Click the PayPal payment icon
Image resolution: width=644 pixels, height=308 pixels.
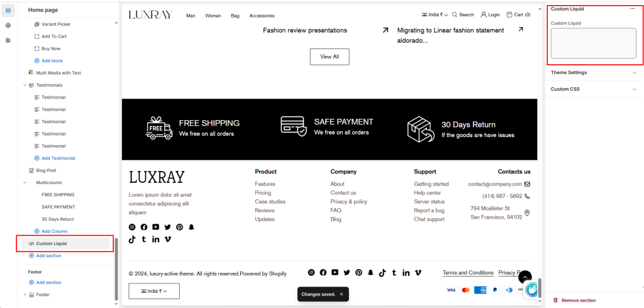[494, 290]
